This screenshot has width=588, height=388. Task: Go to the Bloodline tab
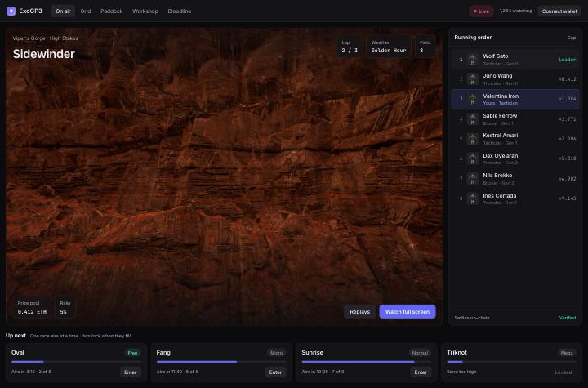pyautogui.click(x=179, y=11)
